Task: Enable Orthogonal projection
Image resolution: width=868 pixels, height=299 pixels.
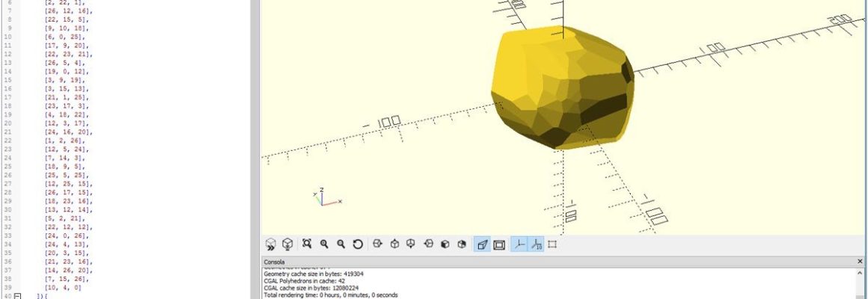Action: click(499, 244)
